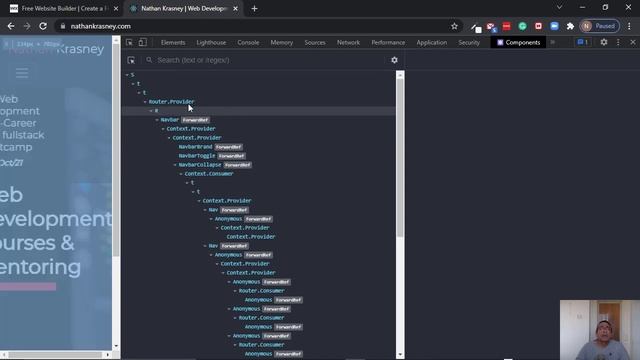The image size is (640, 360).
Task: Click the Krasney site logo link
Action: point(56,49)
